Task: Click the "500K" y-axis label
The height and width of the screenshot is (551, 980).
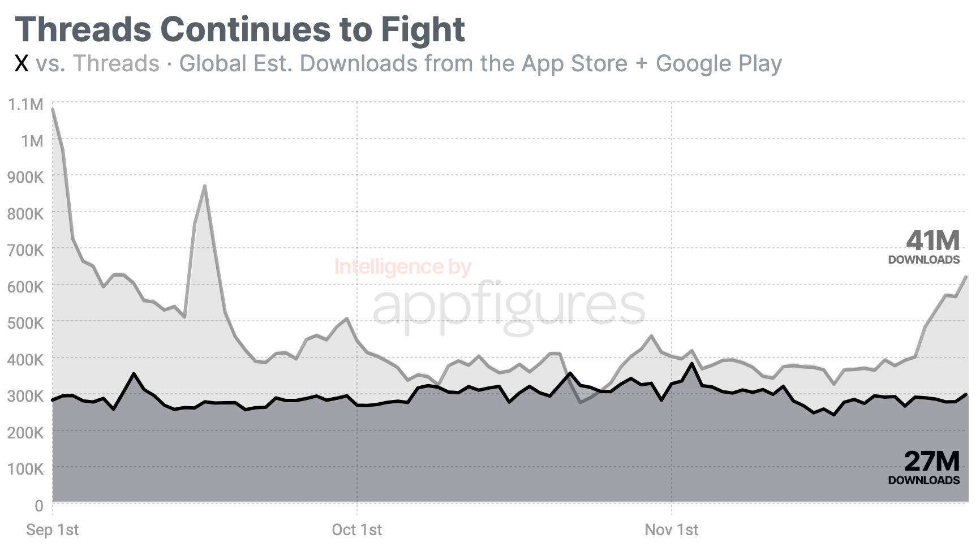Action: 25,323
